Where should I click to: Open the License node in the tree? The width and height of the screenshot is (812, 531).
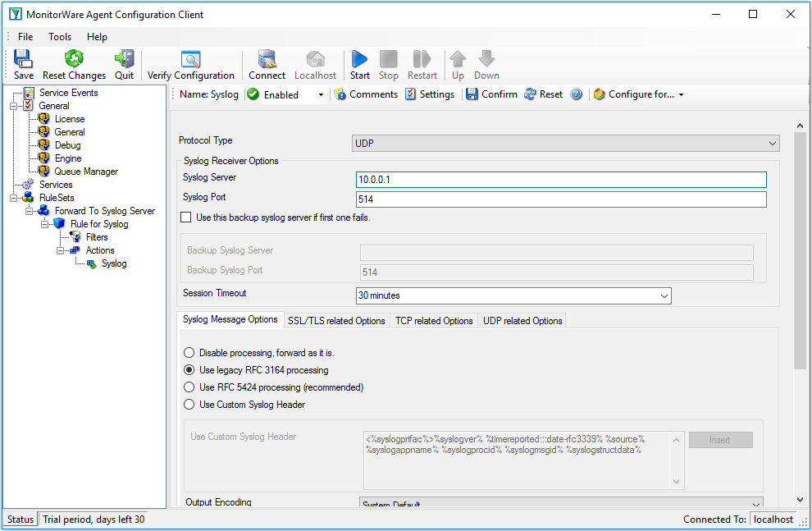point(70,119)
